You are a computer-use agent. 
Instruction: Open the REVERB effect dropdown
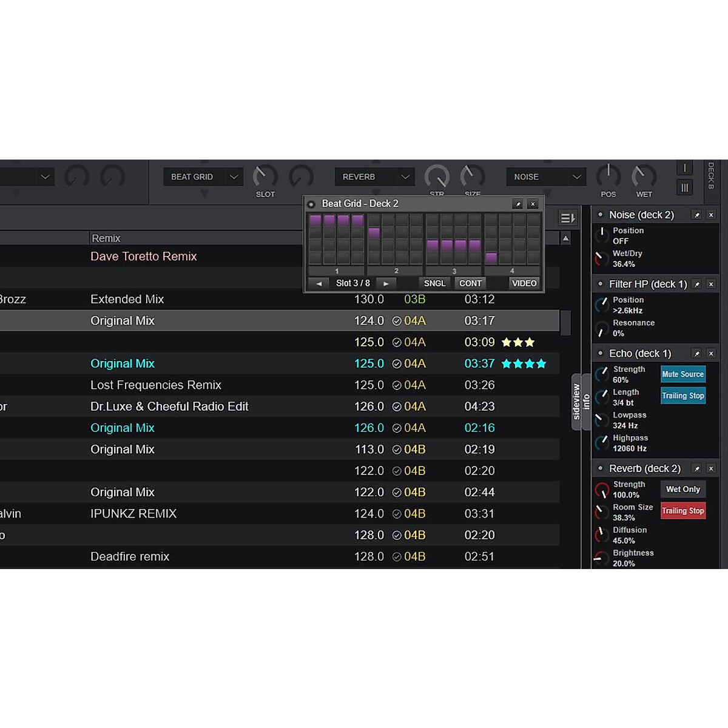click(x=405, y=177)
